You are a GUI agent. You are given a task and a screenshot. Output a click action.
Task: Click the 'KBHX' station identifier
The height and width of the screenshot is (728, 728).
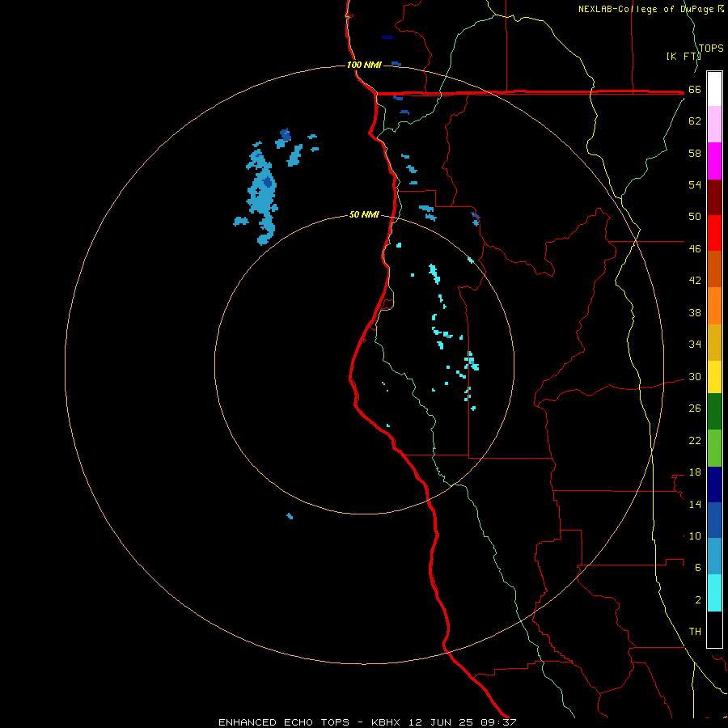[x=385, y=722]
